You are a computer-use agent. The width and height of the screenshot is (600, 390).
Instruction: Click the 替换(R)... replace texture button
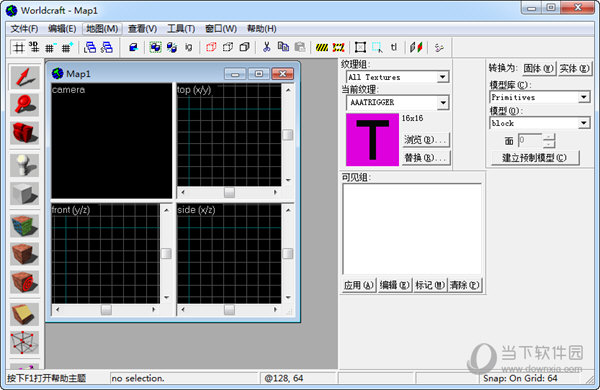point(426,158)
